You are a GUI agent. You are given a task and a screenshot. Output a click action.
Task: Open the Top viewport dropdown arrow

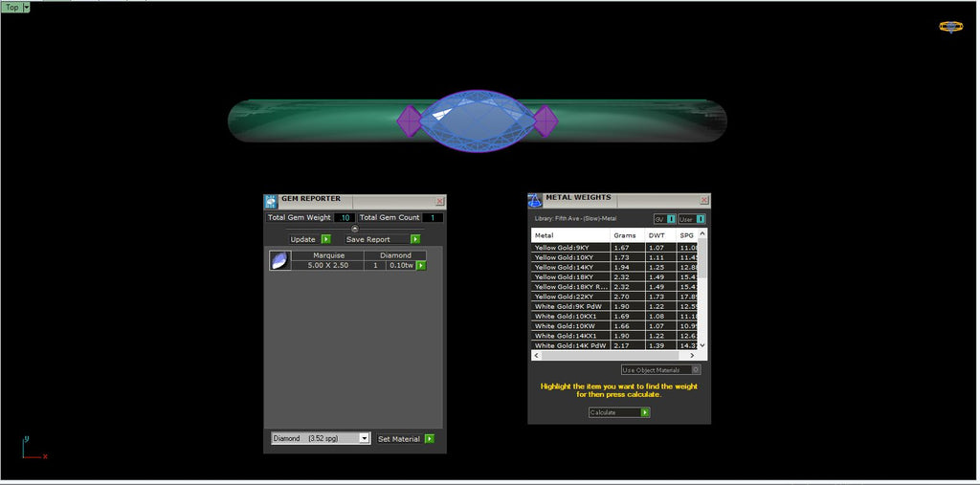coord(26,7)
